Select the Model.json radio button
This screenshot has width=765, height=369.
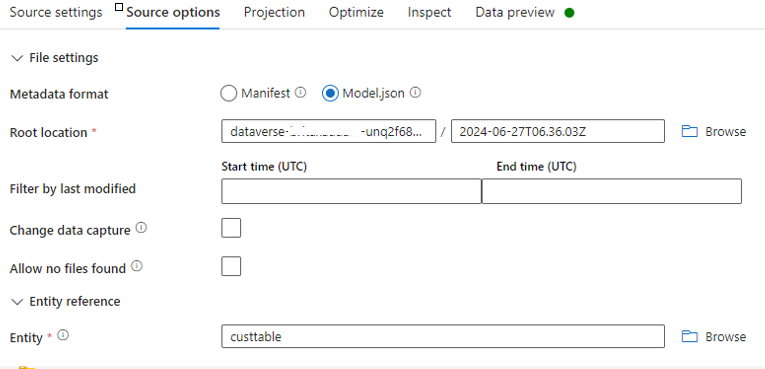pyautogui.click(x=330, y=93)
